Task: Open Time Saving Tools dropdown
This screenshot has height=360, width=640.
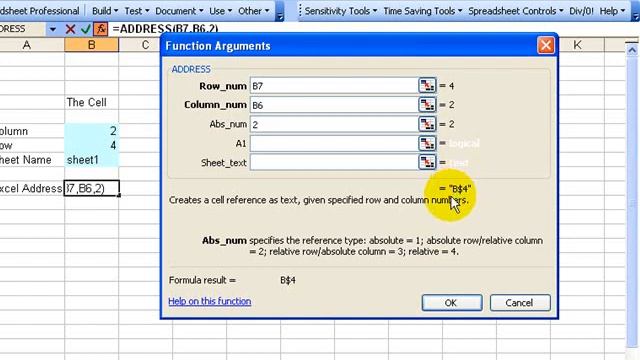Action: click(x=422, y=11)
